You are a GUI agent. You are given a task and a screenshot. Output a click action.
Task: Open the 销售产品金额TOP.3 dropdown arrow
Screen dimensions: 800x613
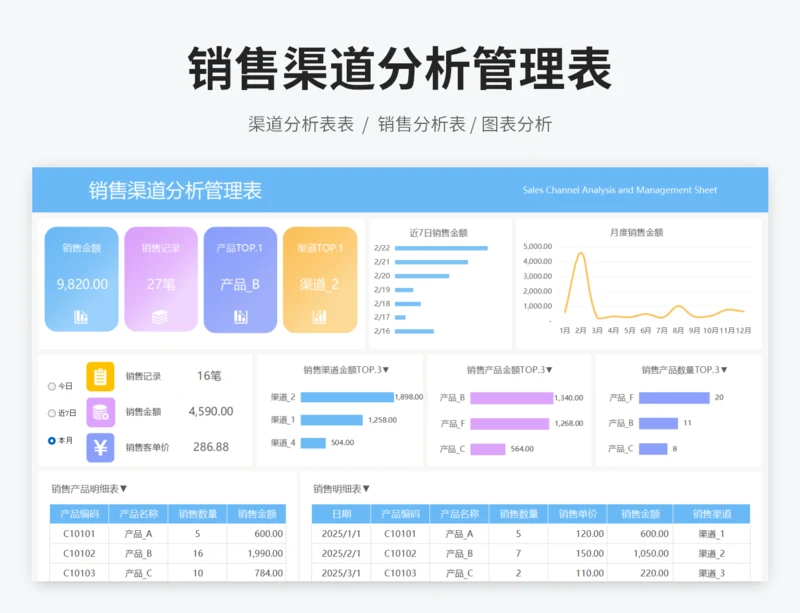point(549,370)
